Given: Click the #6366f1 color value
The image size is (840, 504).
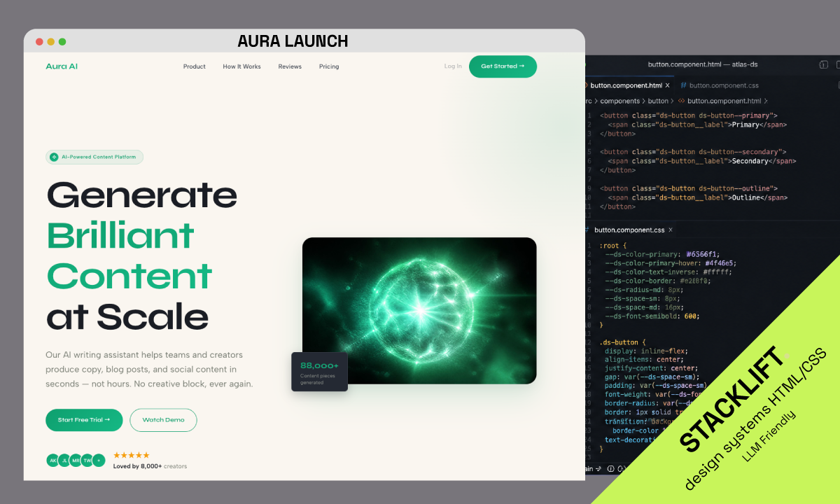Looking at the screenshot, I should 703,254.
